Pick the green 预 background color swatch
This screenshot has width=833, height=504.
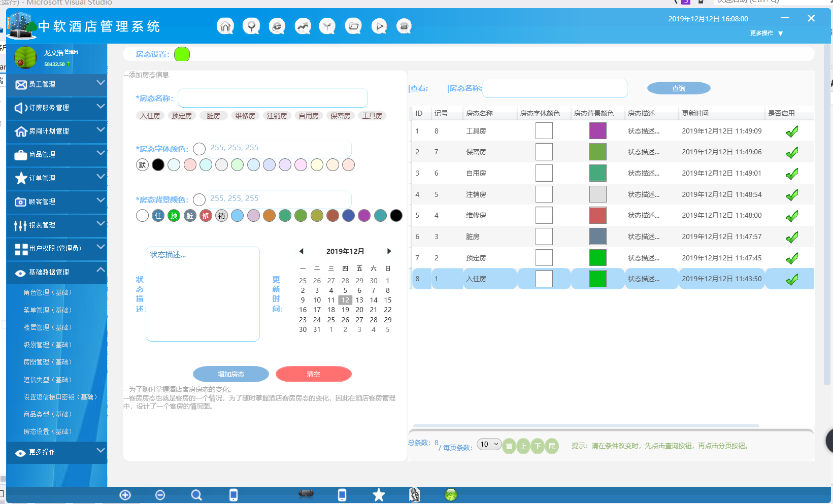pyautogui.click(x=174, y=215)
